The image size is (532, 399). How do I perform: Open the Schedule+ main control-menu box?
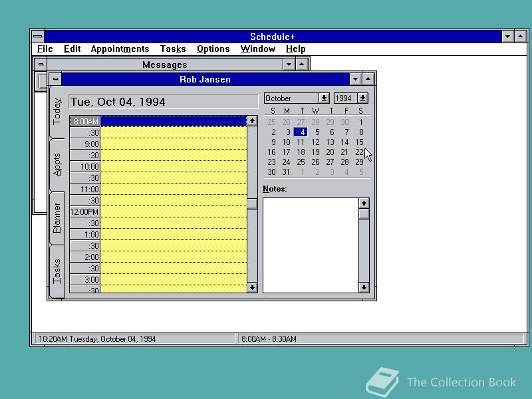tap(38, 37)
